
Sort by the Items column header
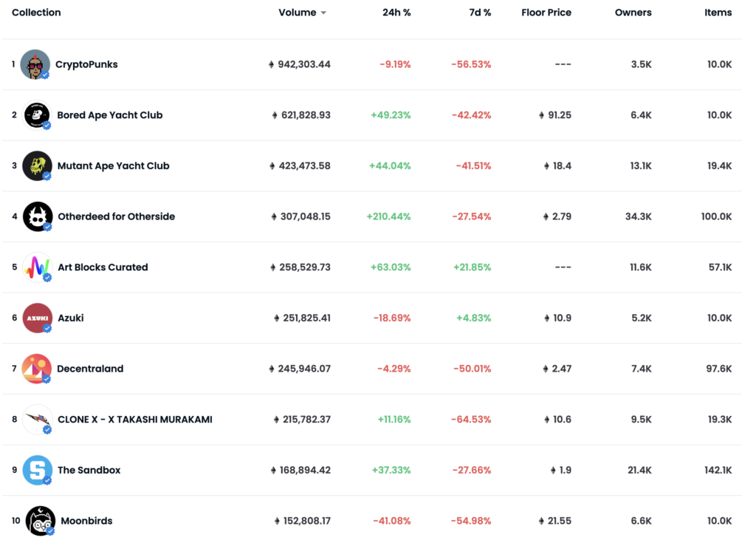coord(718,13)
